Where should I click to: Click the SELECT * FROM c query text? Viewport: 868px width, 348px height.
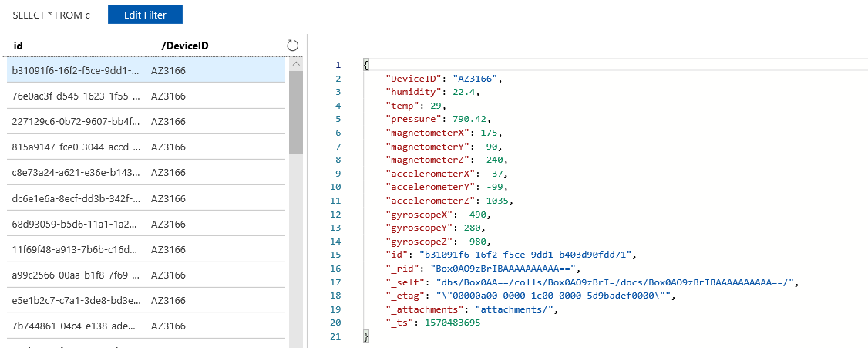(51, 15)
